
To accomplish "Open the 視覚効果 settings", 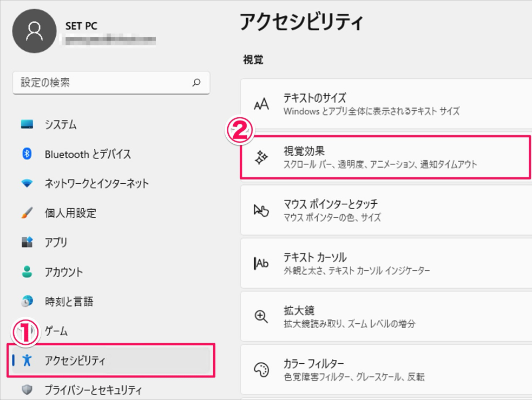I will click(384, 157).
